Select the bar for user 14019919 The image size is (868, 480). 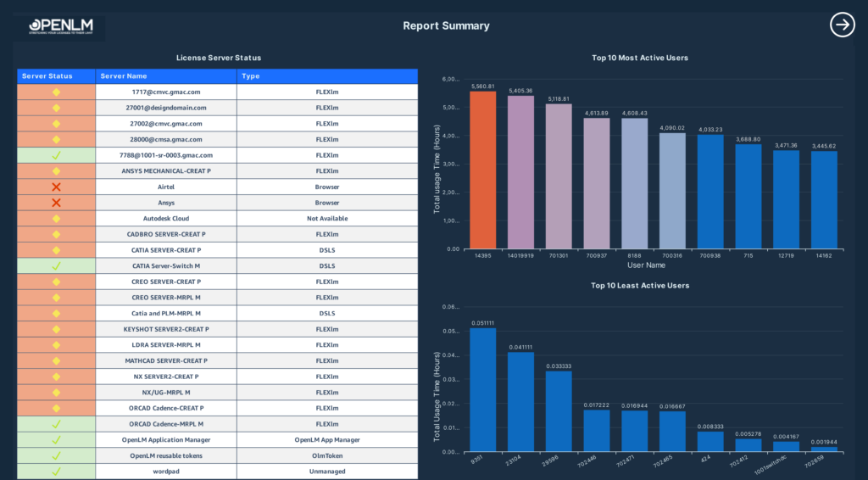(x=521, y=172)
